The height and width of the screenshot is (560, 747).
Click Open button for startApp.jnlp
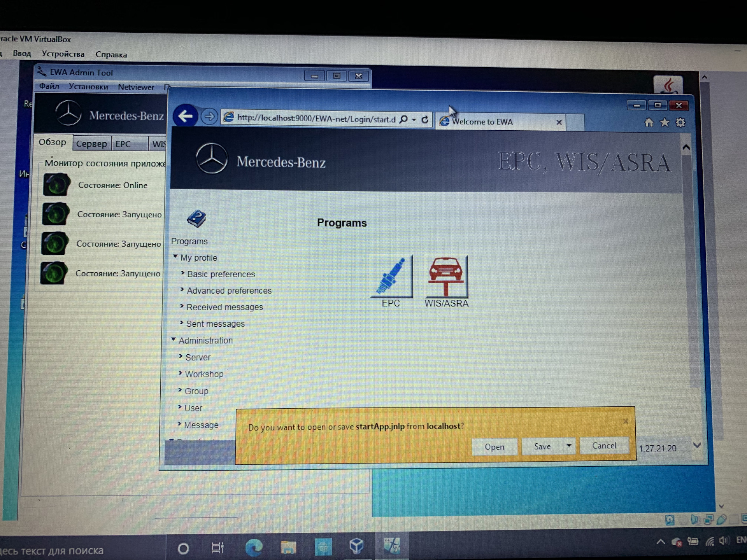[494, 445]
